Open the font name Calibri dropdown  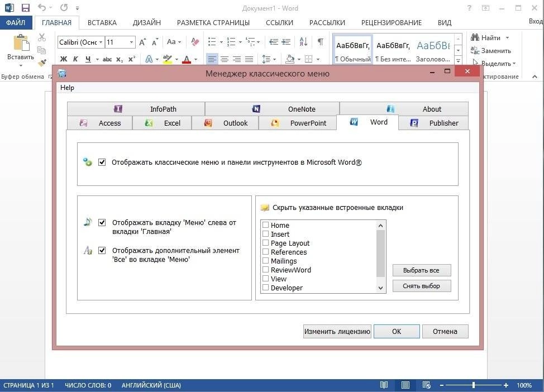101,42
